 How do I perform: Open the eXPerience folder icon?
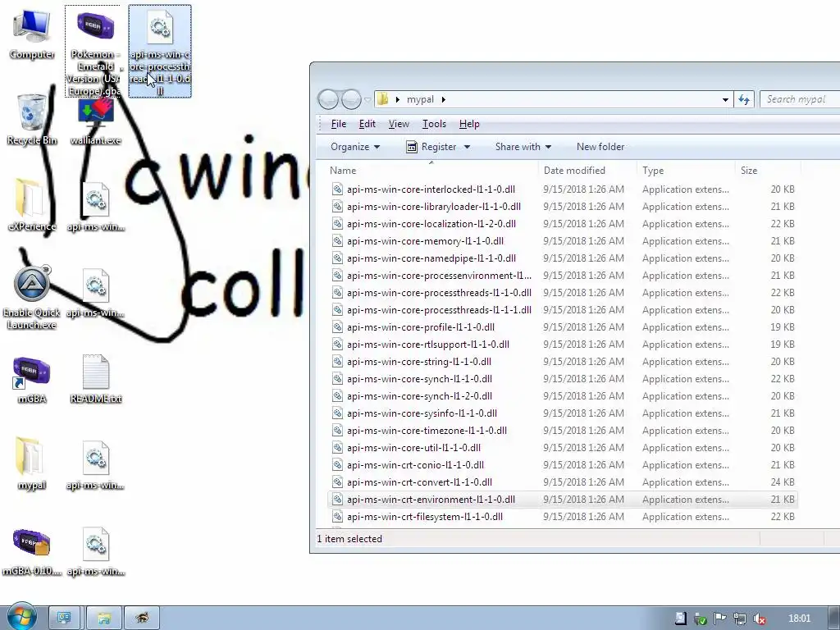point(32,205)
